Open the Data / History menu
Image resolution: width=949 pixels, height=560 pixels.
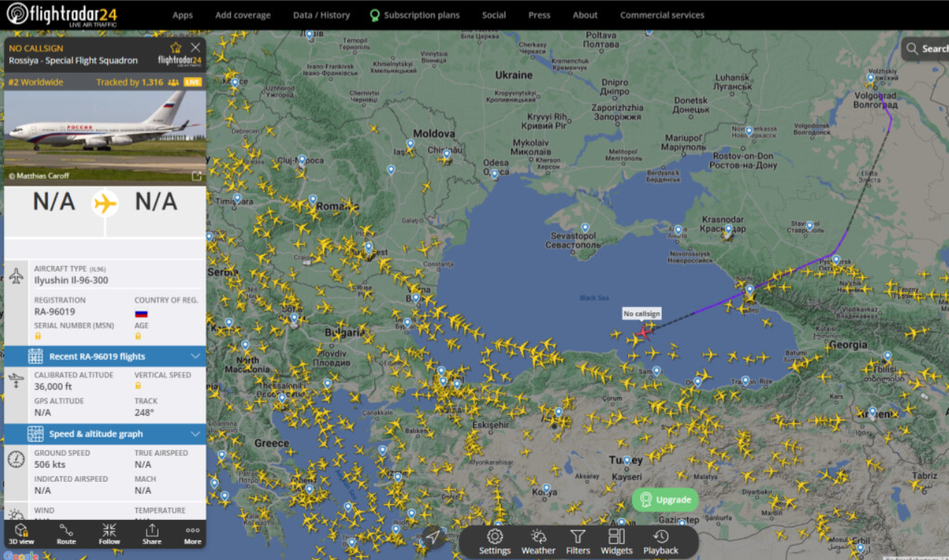321,15
